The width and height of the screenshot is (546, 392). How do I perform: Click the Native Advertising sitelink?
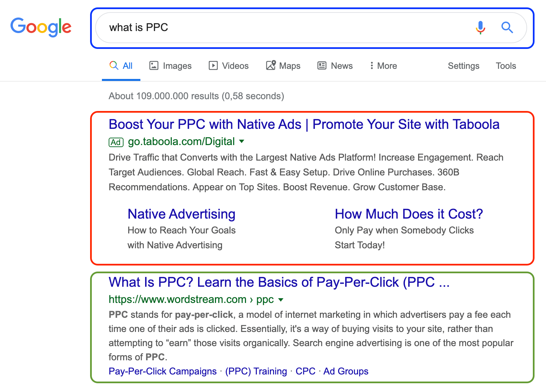pyautogui.click(x=182, y=214)
